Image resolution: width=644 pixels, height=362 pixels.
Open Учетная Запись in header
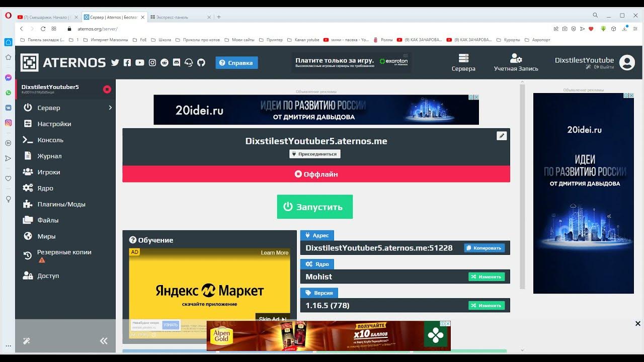tap(516, 63)
